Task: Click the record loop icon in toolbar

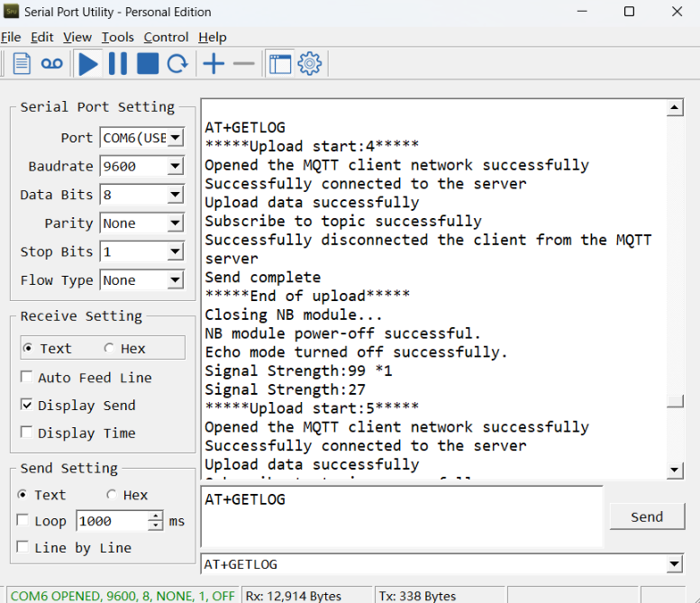Action: [51, 63]
